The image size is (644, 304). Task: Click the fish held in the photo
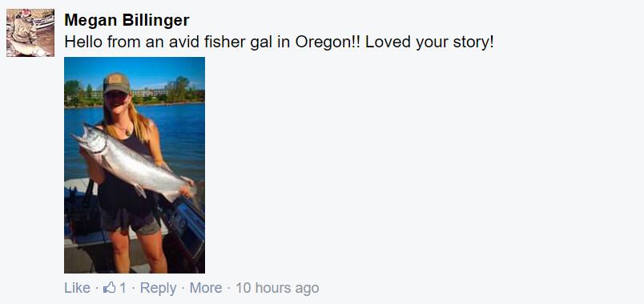tap(131, 163)
